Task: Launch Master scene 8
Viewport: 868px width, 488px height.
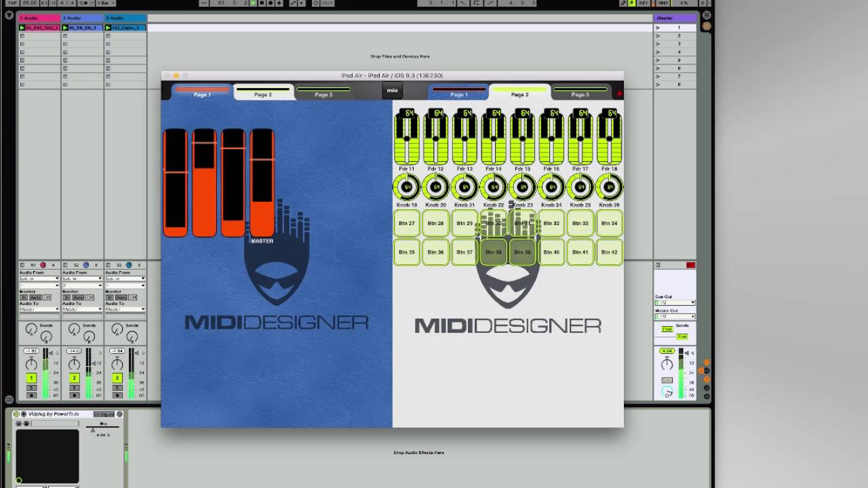Action: (x=657, y=85)
